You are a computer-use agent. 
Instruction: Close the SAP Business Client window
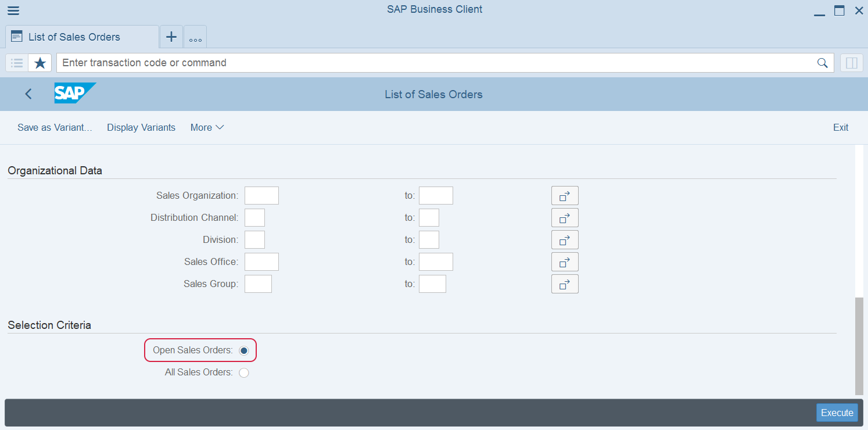pos(859,10)
